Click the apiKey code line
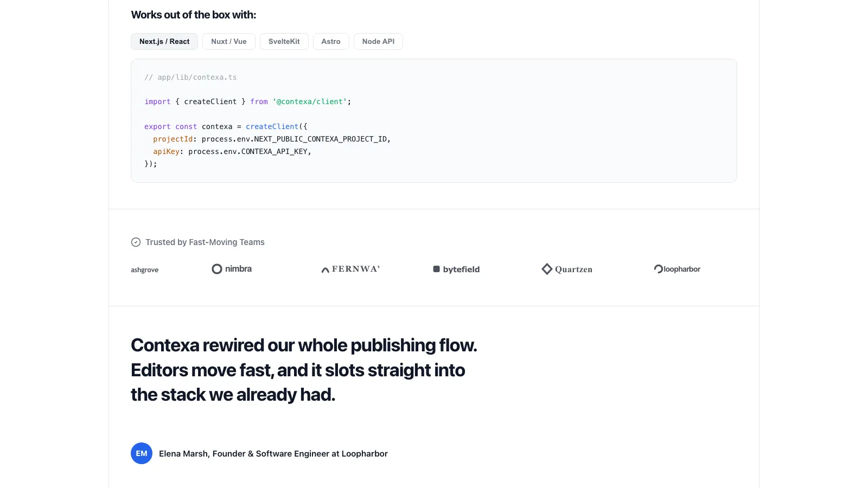Image resolution: width=868 pixels, height=488 pixels. pos(232,152)
